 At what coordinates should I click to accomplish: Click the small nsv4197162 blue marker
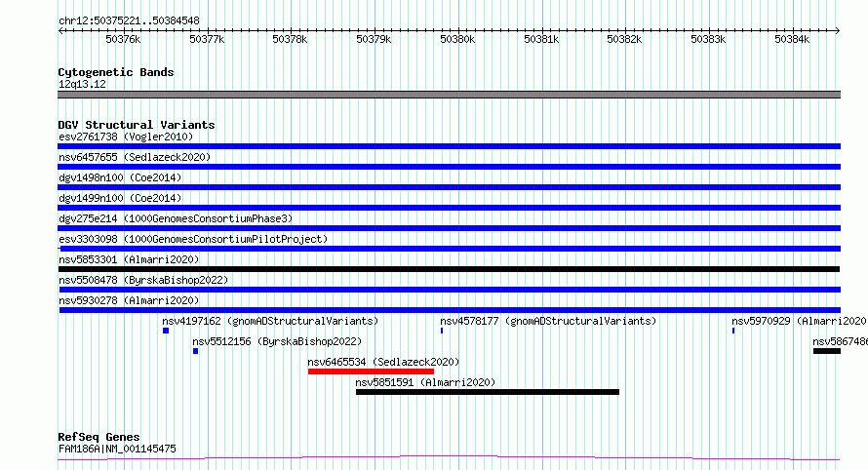point(166,331)
